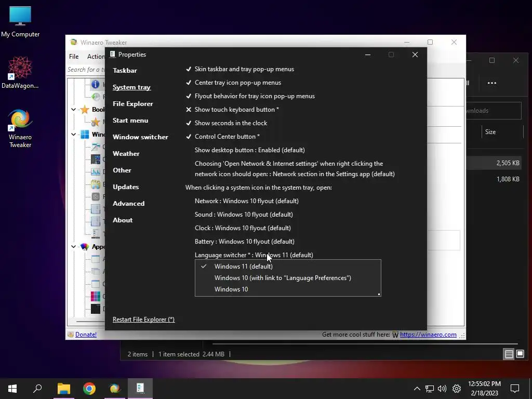This screenshot has width=532, height=399.
Task: Select the Properties app taskbar icon
Action: (x=140, y=388)
